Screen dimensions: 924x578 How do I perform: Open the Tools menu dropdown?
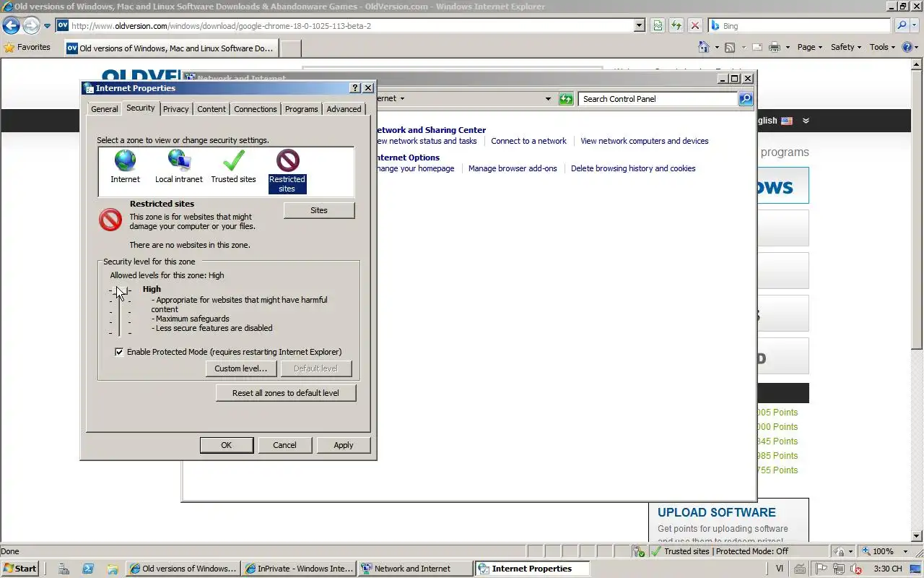[x=882, y=47]
